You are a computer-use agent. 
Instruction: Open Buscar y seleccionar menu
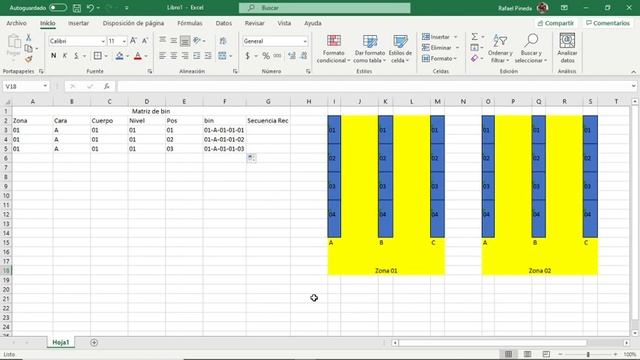[x=531, y=49]
